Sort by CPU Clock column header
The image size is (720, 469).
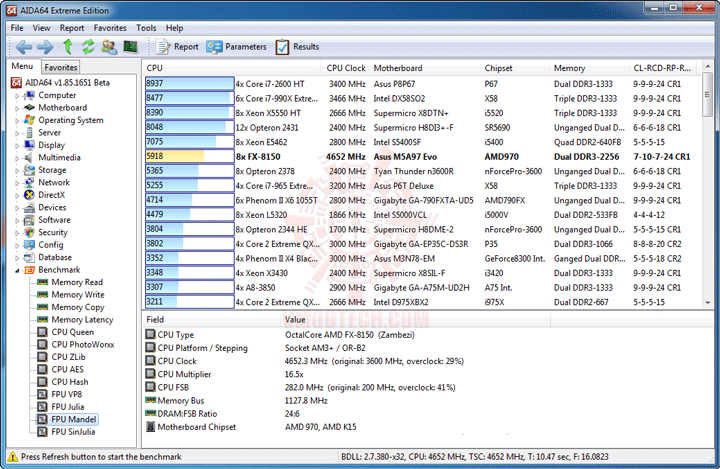(x=346, y=68)
